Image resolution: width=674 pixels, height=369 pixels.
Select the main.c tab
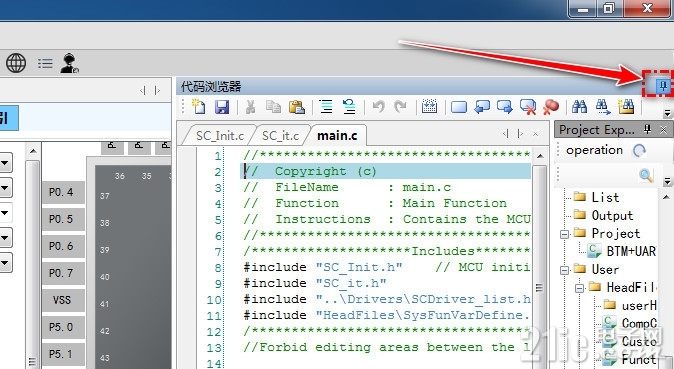337,135
